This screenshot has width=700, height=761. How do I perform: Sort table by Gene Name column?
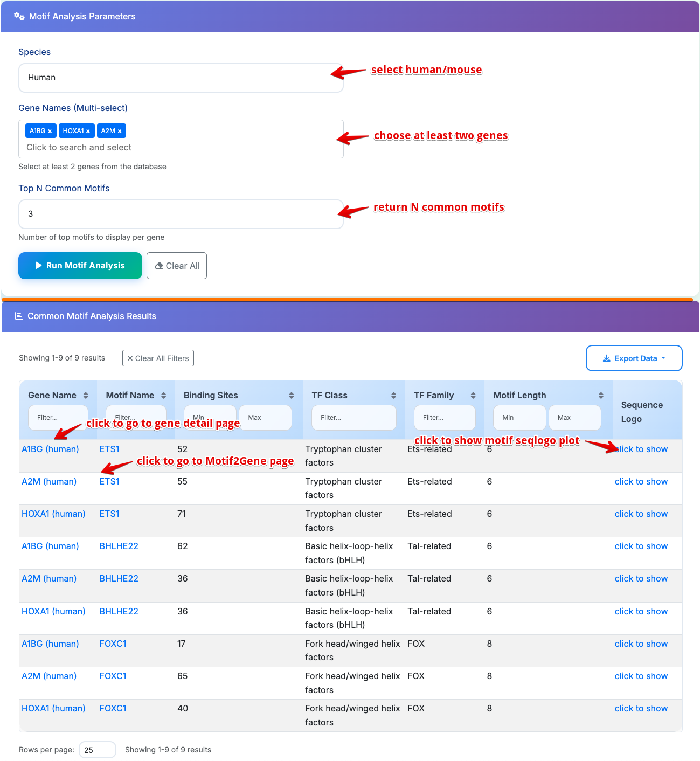click(x=85, y=396)
